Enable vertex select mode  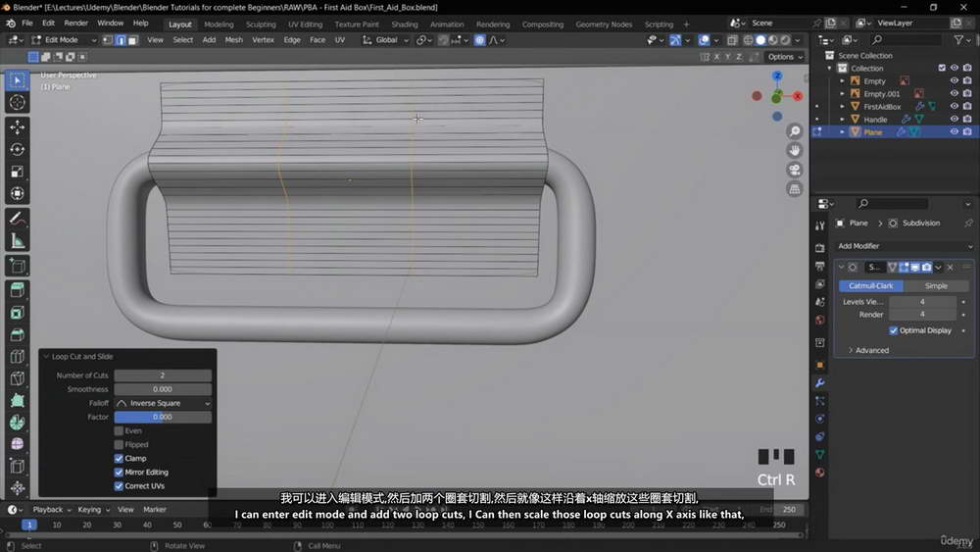click(108, 40)
